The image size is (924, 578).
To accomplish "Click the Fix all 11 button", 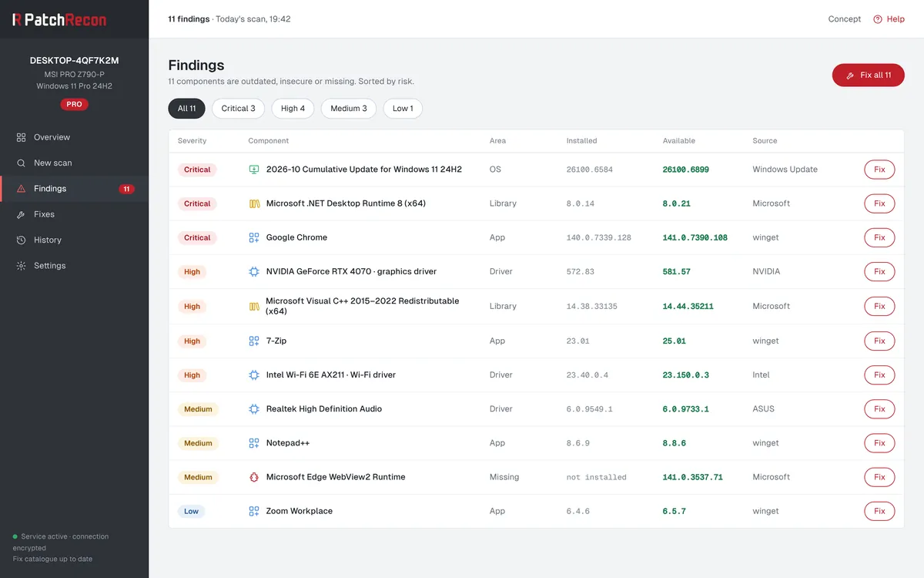I will pos(868,76).
